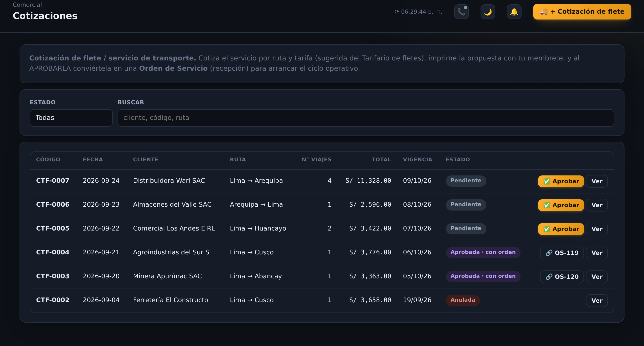
Task: View details of CTF-0007
Action: coord(597,181)
